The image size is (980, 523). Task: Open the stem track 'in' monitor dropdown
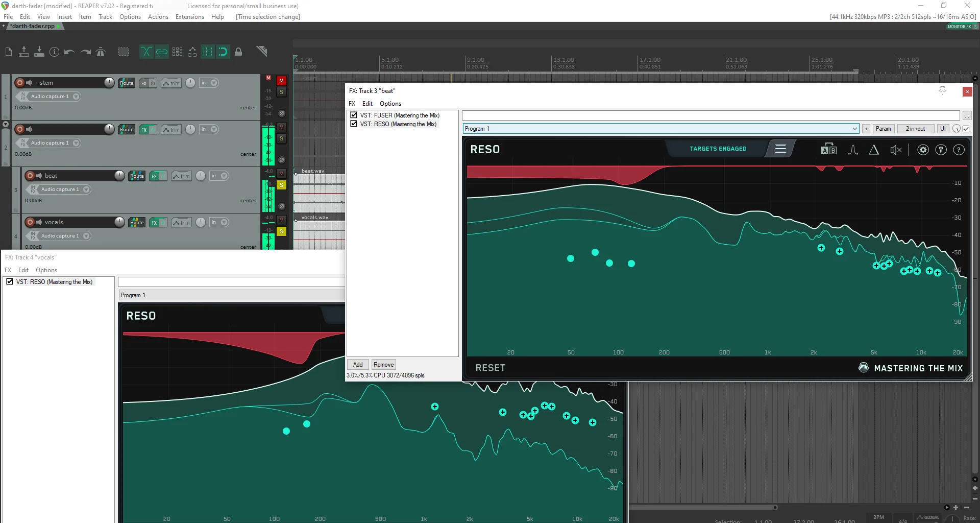click(209, 83)
